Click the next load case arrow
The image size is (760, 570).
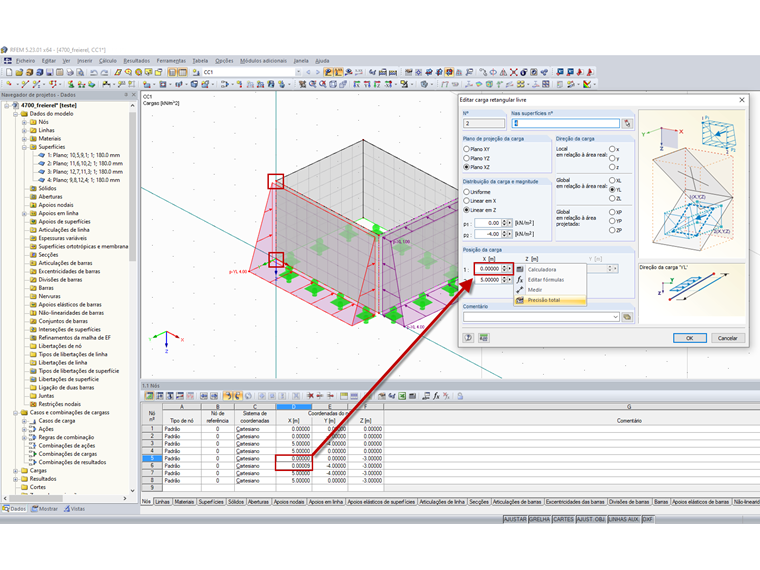[317, 72]
